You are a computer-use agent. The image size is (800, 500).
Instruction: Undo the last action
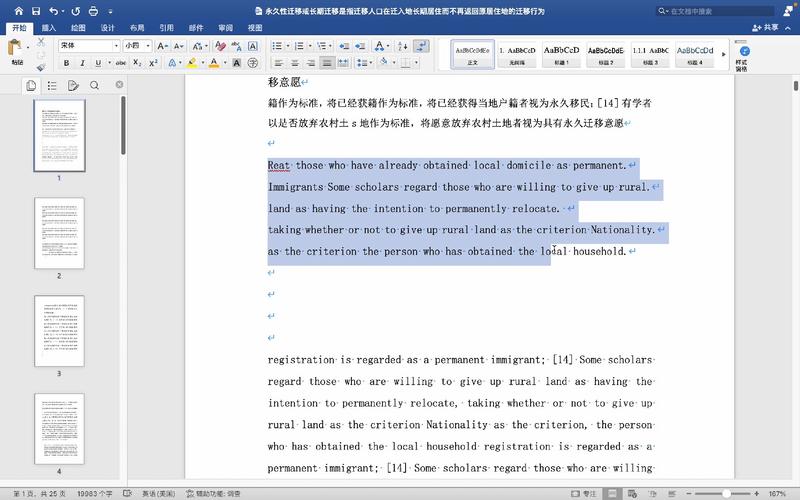[54, 11]
